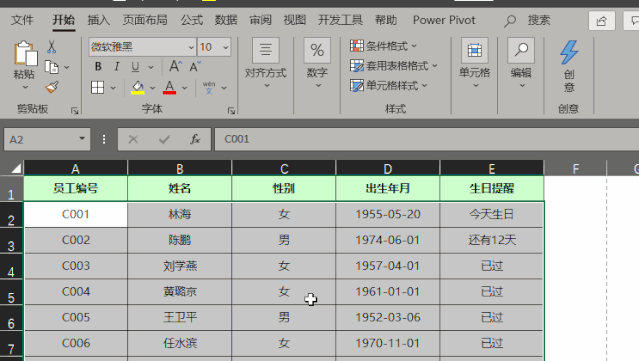Open clipboard (剪贴板) dialog launcher

[x=75, y=110]
